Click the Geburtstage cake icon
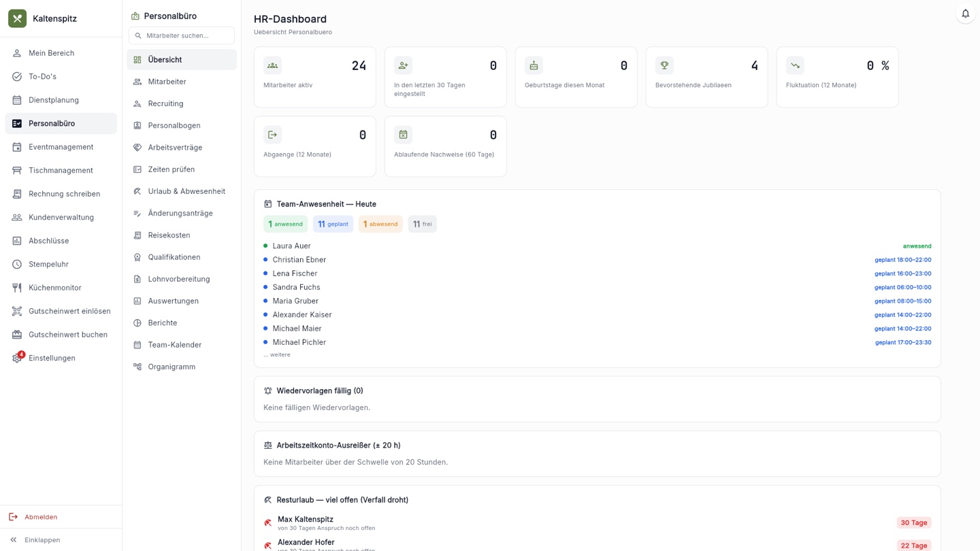The image size is (980, 551). [x=534, y=65]
